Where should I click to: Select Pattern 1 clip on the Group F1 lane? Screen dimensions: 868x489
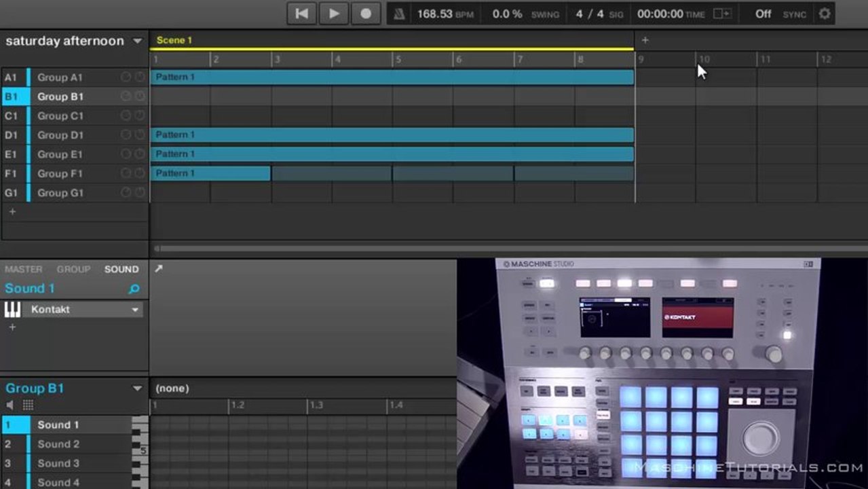[x=210, y=173]
